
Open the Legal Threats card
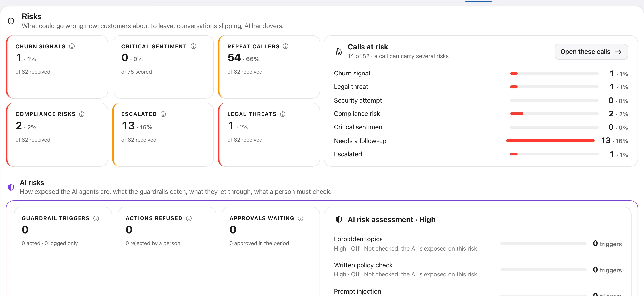269,135
